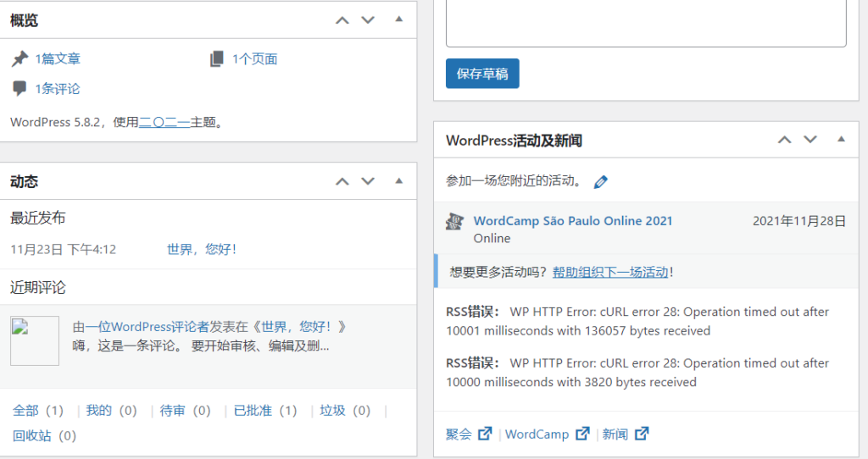868x459 pixels.
Task: Collapse the 概览 panel
Action: pos(398,19)
